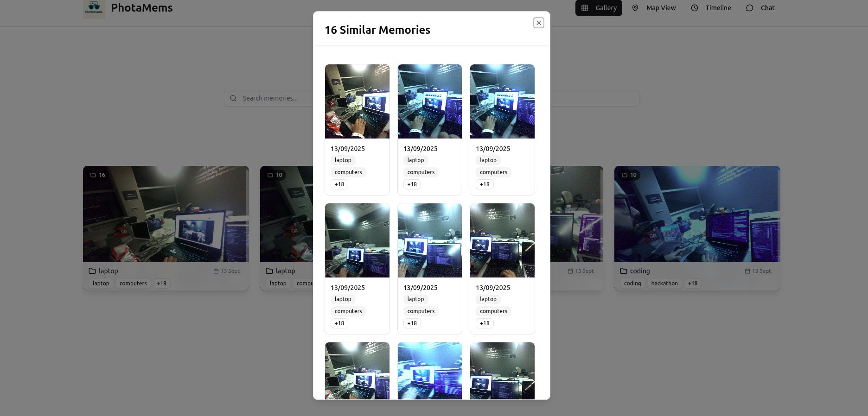Click laptop tag on first dialog card

click(x=343, y=160)
